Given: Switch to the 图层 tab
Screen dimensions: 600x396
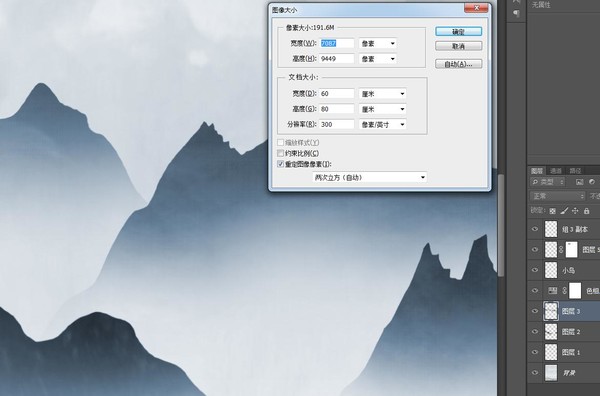Looking at the screenshot, I should [x=537, y=171].
